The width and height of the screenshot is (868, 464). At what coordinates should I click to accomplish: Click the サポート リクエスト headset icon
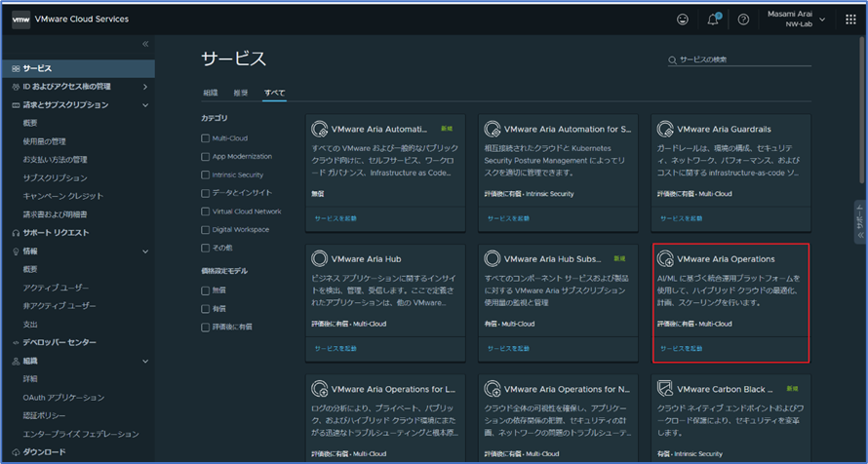click(x=16, y=233)
